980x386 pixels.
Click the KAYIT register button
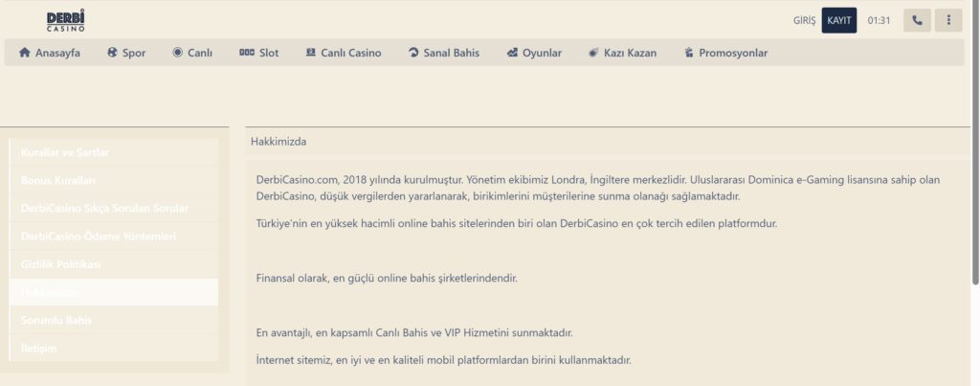click(839, 20)
